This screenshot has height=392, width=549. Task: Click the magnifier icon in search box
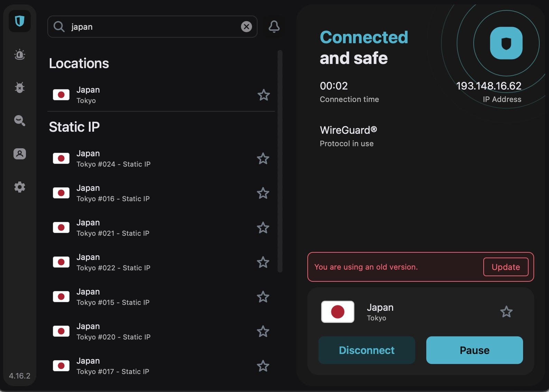pos(59,27)
